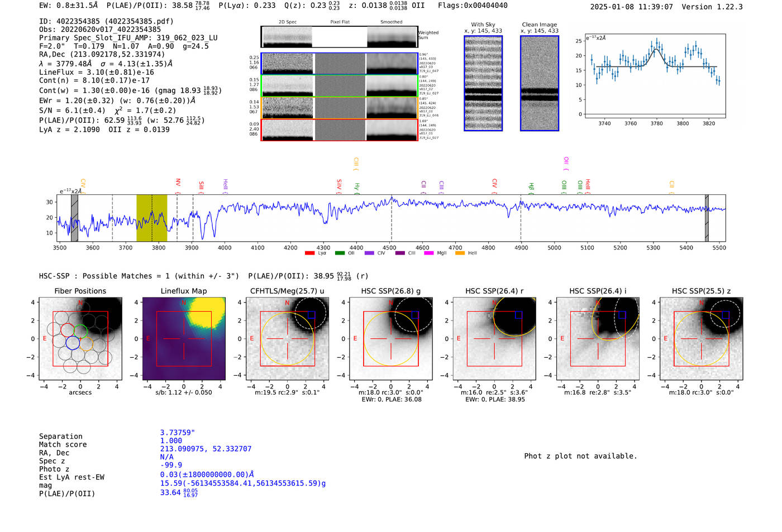Click the Photo z value -99.9
Image resolution: width=782 pixels, height=532 pixels.
click(x=171, y=465)
